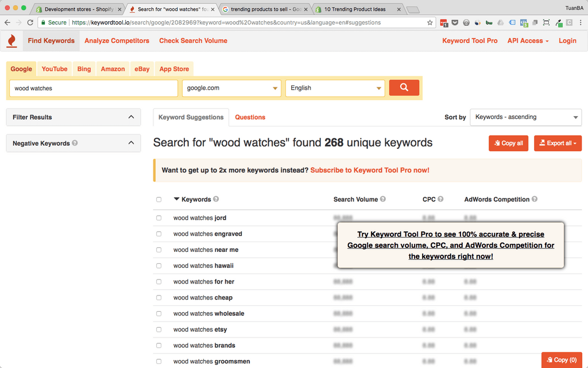Open the Pocket extension
The image size is (588, 368).
coord(455,22)
